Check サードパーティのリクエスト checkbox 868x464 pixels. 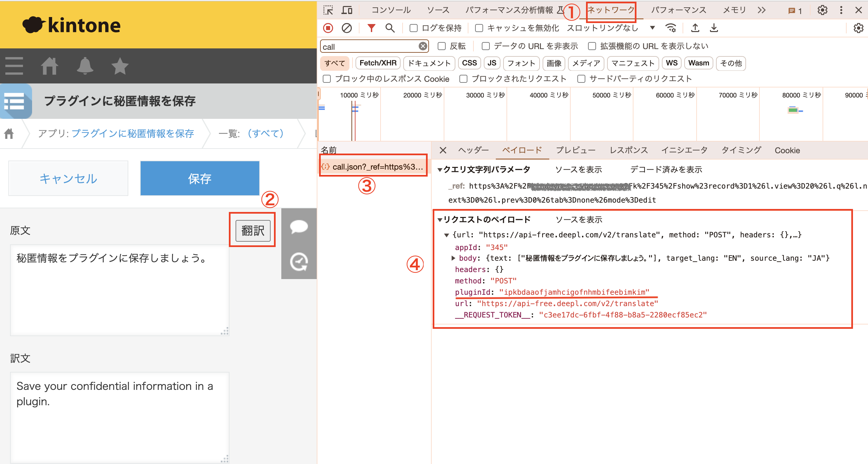[x=581, y=79]
